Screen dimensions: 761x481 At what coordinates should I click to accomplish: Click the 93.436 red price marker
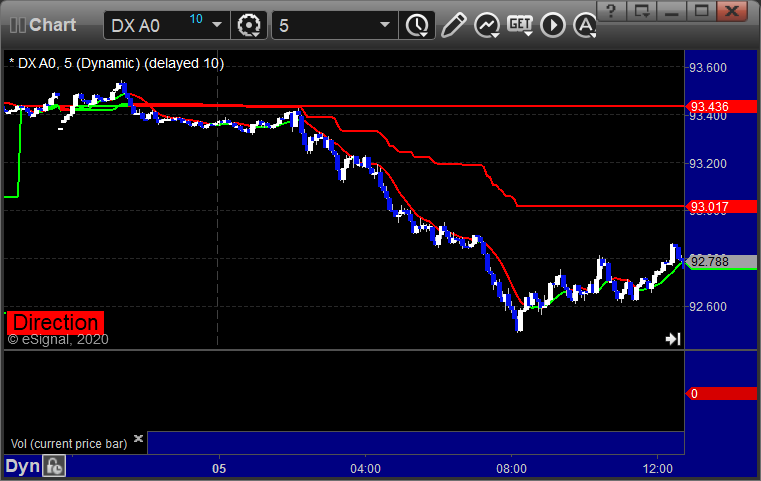click(x=721, y=106)
